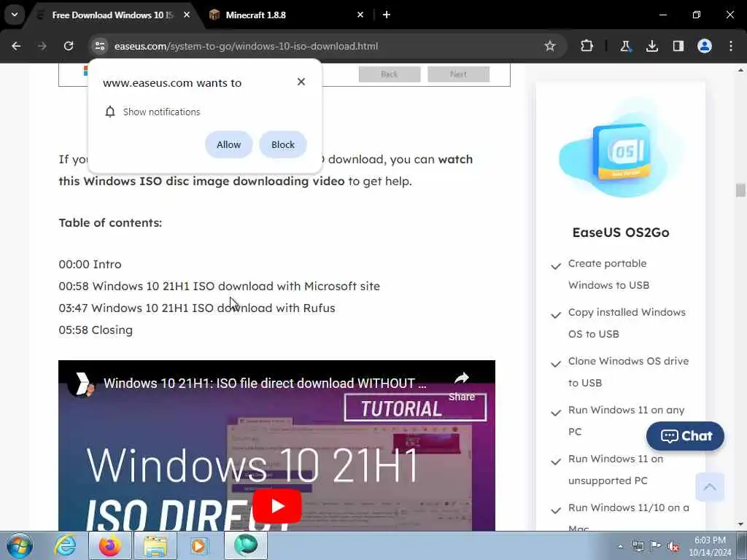Open Windows Media Player on taskbar

(199, 545)
